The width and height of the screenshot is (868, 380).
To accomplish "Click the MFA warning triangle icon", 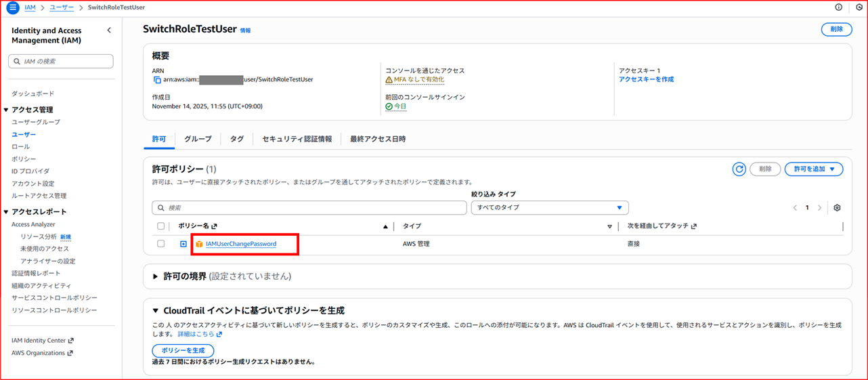I will [x=389, y=79].
